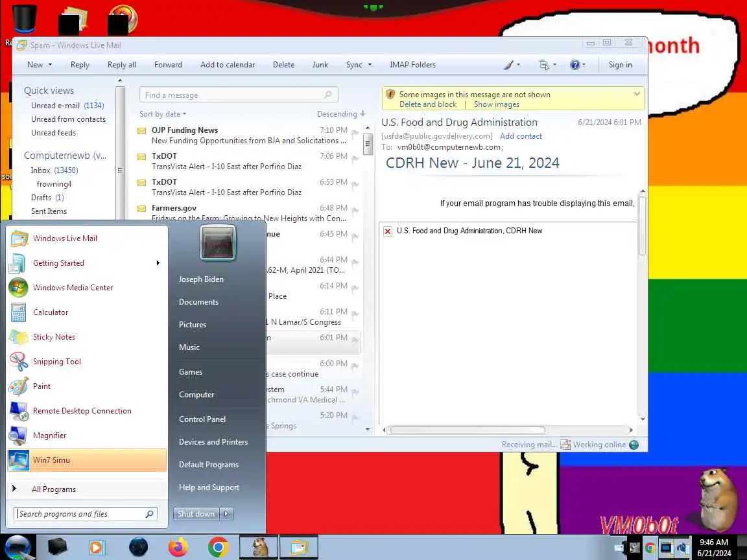
Task: Open Documents from Start menu
Action: [x=198, y=302]
